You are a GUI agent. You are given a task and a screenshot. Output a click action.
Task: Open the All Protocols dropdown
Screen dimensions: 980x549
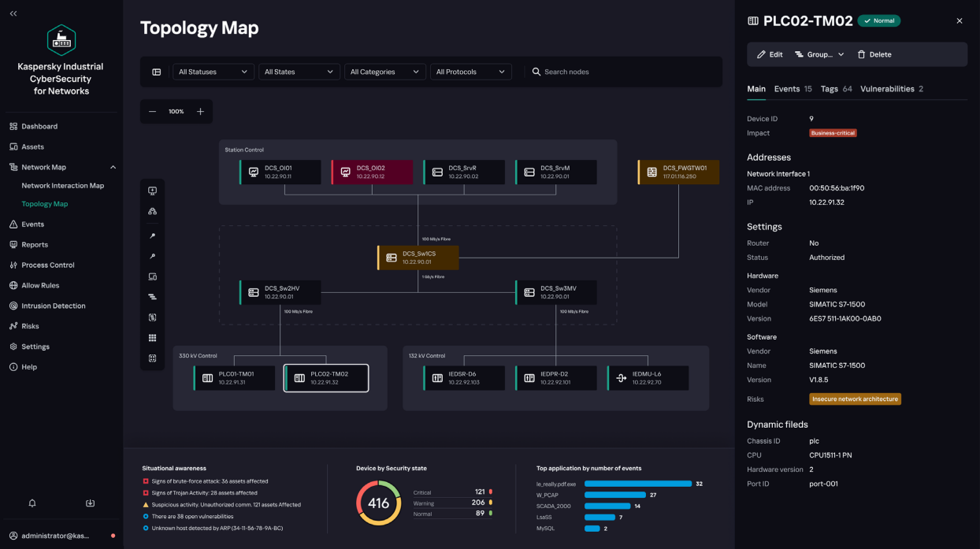pos(471,72)
